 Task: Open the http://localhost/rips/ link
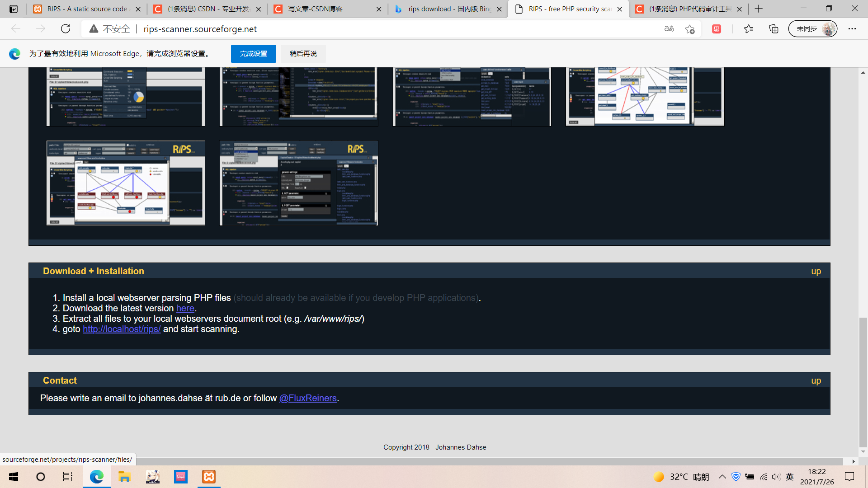[x=122, y=329]
